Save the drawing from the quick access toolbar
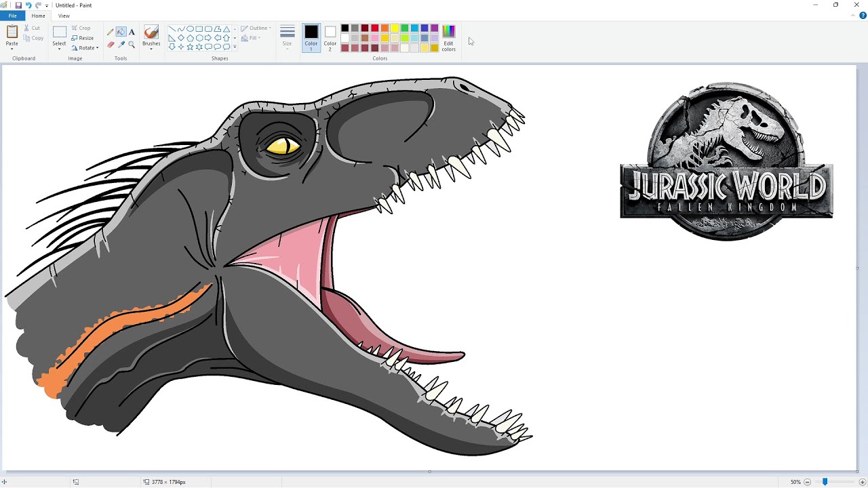Viewport: 868px width, 488px height. coord(18,5)
